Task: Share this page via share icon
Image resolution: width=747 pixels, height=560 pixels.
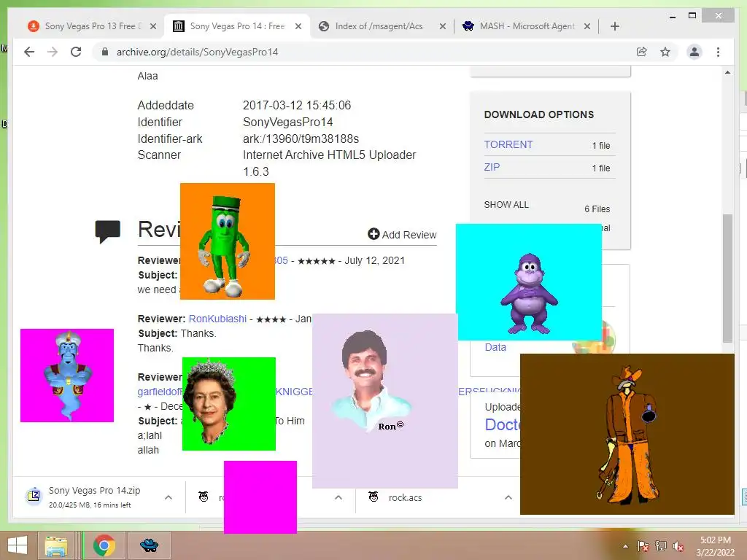Action: point(642,52)
